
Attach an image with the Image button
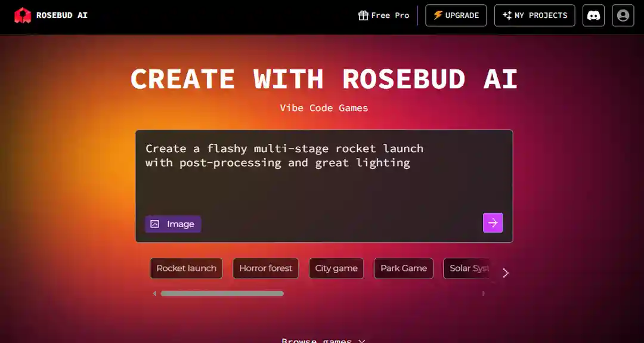(x=173, y=224)
